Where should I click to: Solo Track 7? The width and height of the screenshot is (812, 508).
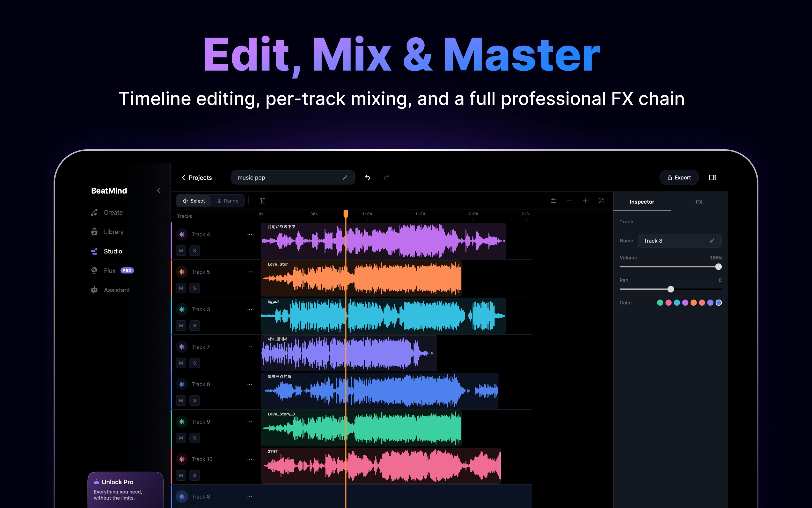195,363
